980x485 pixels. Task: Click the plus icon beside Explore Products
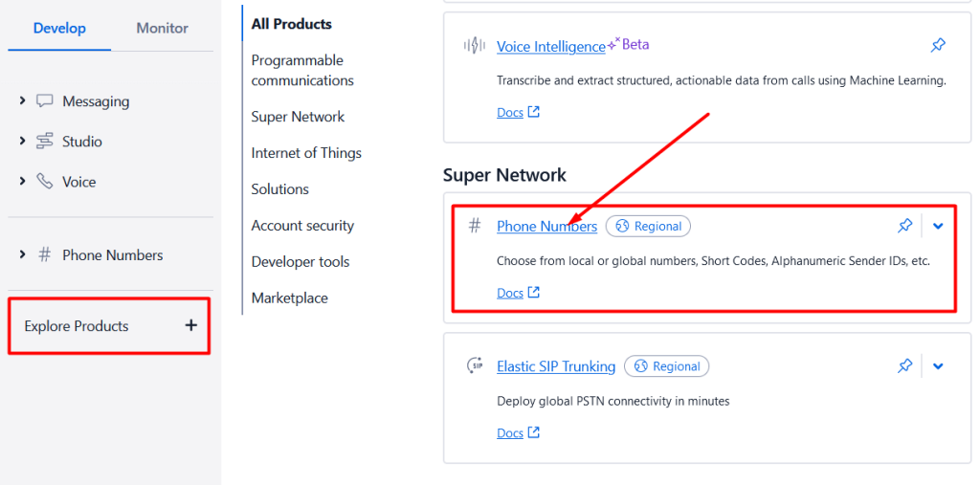[191, 325]
